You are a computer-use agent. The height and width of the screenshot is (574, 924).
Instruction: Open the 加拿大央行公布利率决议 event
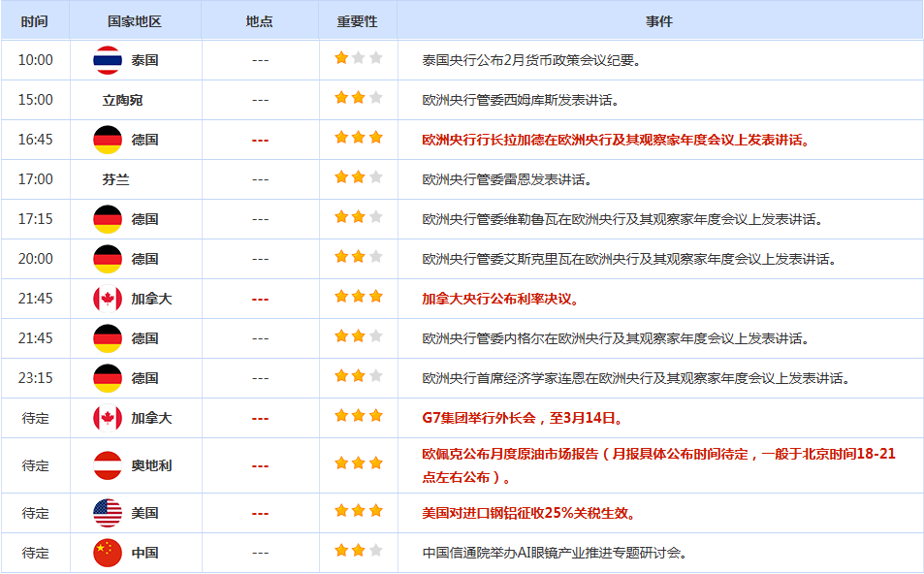point(501,299)
